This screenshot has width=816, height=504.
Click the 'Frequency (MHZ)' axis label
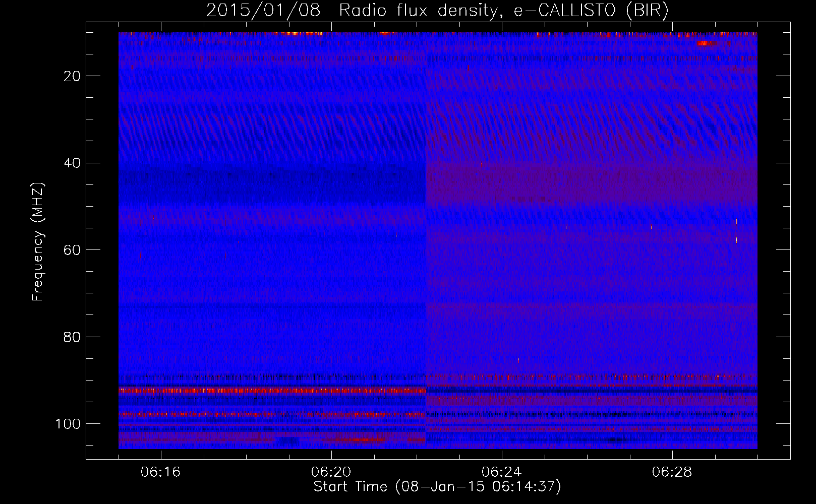[38, 241]
